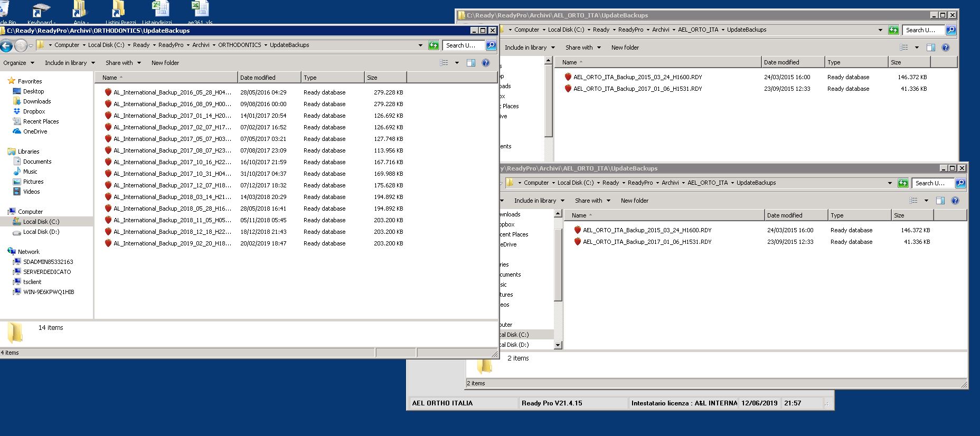
Task: Select Pictures library in sidebar
Action: 33,182
